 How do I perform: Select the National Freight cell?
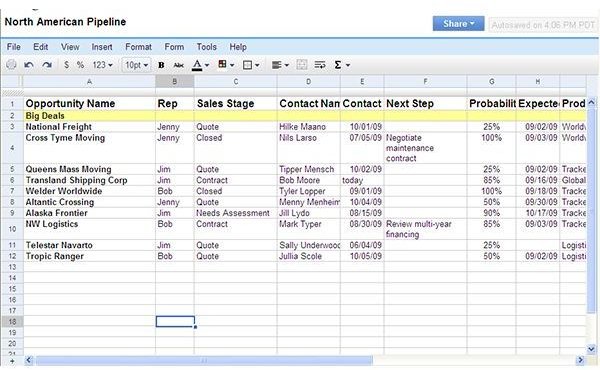tap(89, 127)
